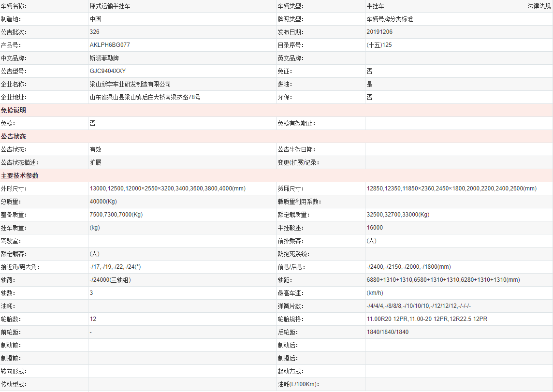
Task: Select the release date value 20191206
Action: point(379,32)
